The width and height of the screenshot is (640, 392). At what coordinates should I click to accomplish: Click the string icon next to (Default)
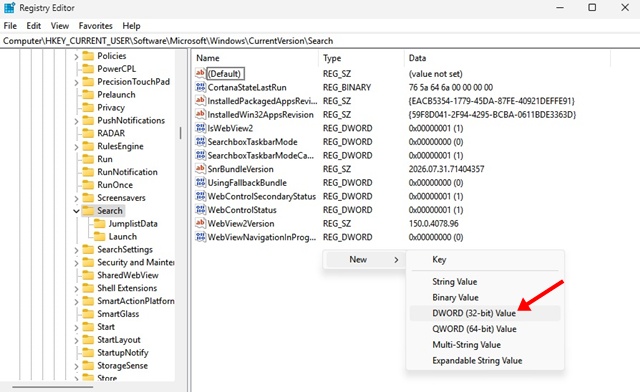tap(200, 74)
